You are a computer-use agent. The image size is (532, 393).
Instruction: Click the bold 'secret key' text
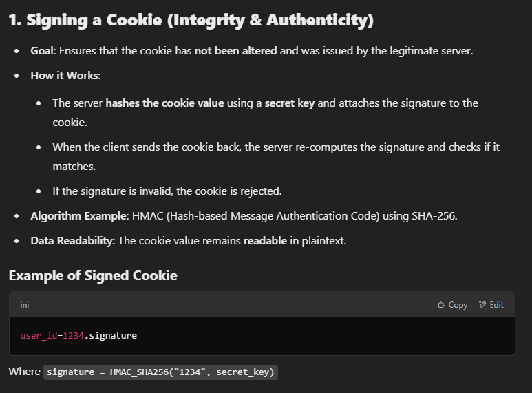(290, 103)
